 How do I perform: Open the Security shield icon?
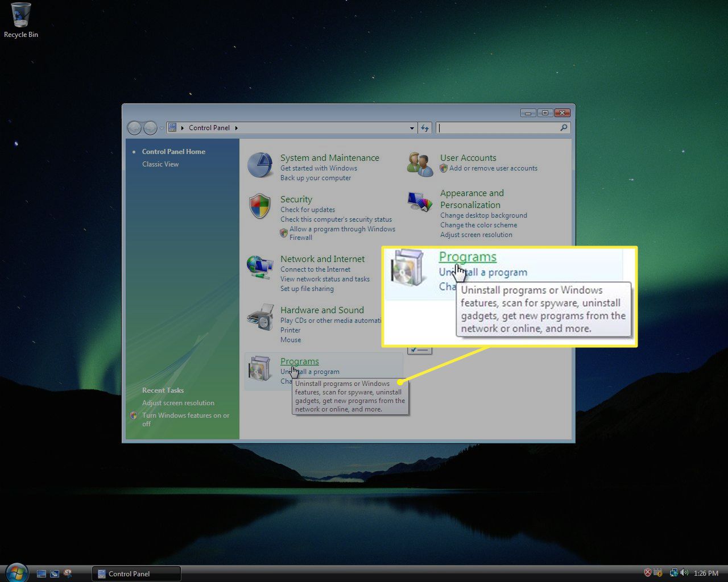[x=260, y=206]
